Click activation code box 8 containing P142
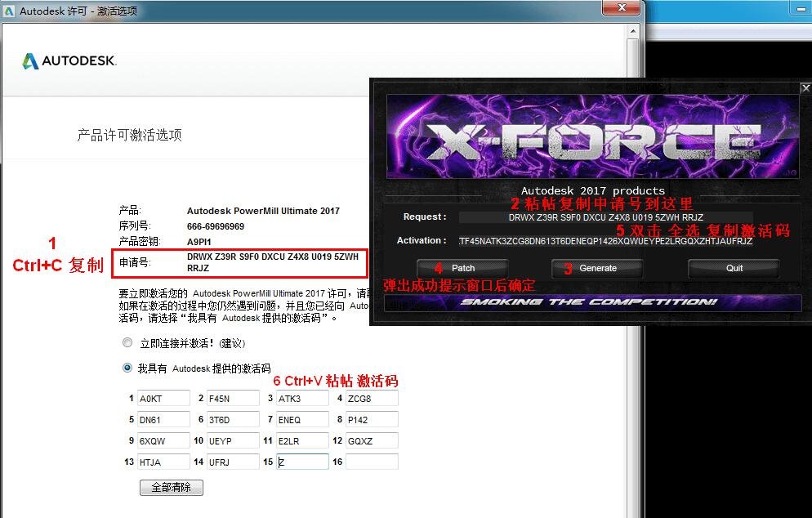The height and width of the screenshot is (518, 812). coord(372,420)
